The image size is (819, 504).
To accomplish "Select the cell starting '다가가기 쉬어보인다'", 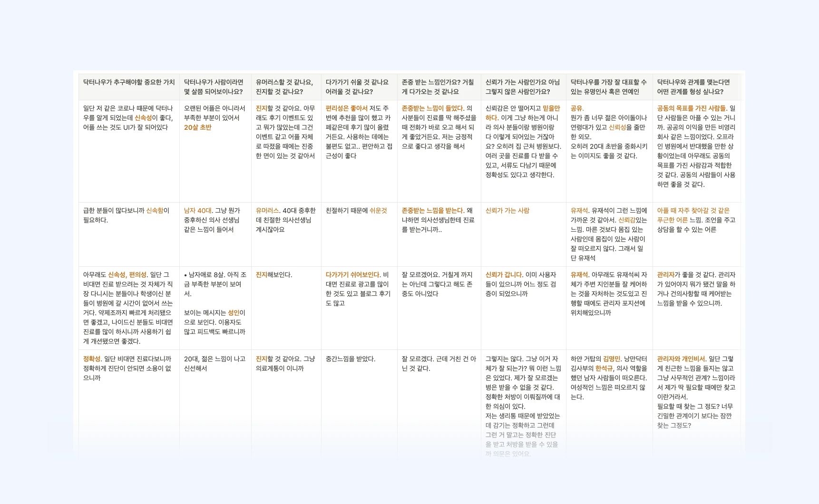I will point(359,308).
